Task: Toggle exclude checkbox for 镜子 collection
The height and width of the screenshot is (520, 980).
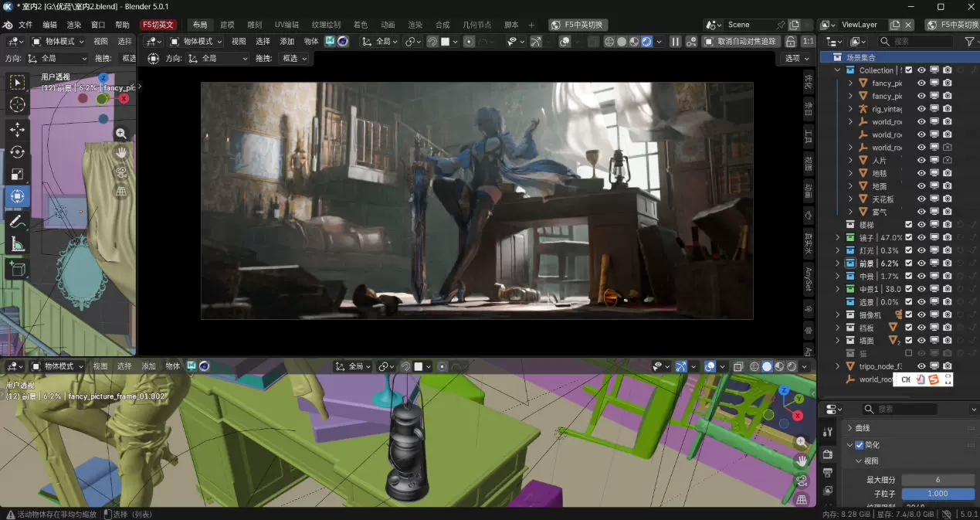Action: coord(909,237)
